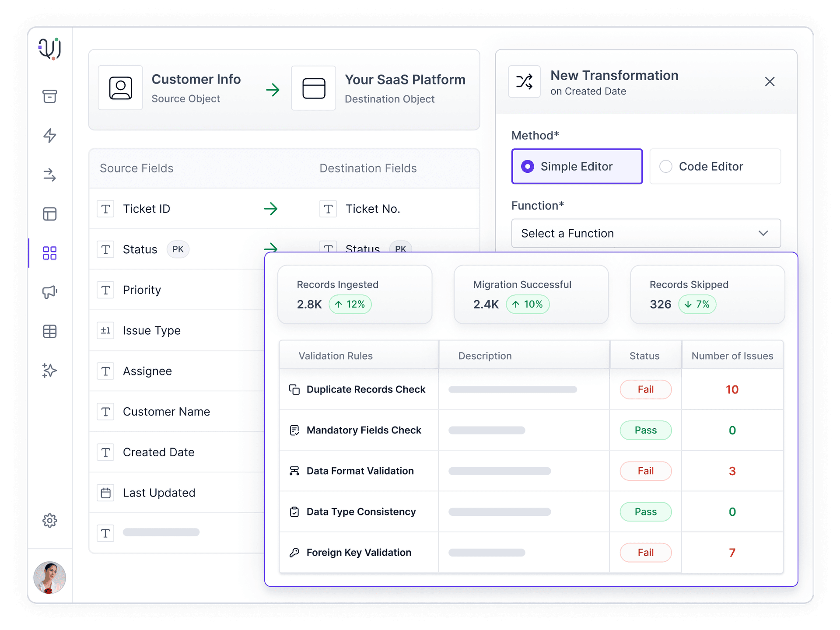Click the shuffle icon beside New Transformation
The image size is (840, 630).
click(x=524, y=82)
